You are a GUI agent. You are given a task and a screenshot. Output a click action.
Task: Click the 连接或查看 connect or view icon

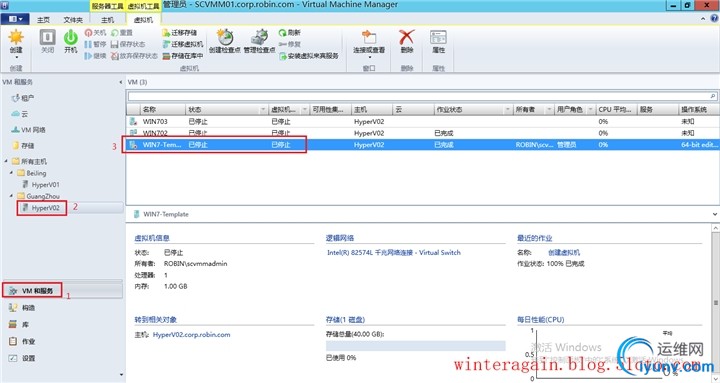click(369, 38)
